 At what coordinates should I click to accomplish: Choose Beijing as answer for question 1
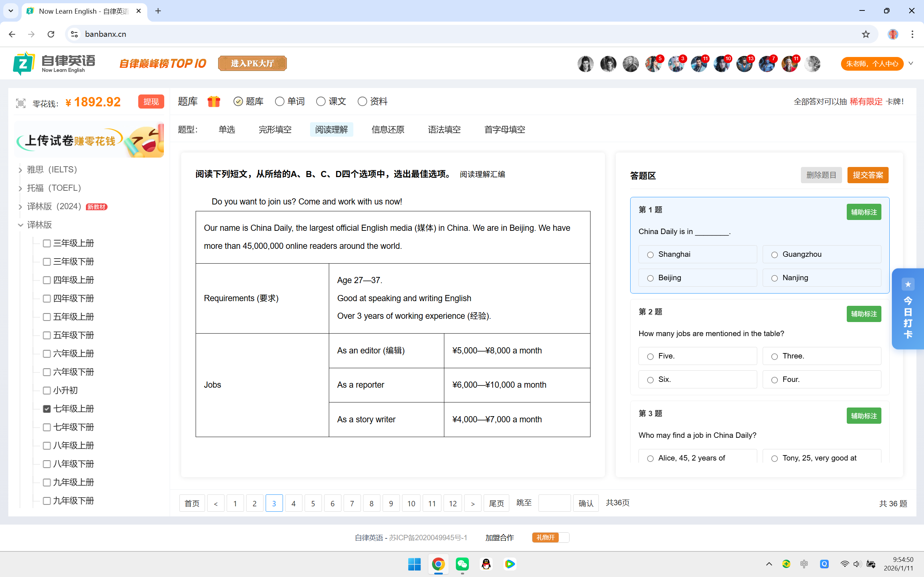pos(650,278)
